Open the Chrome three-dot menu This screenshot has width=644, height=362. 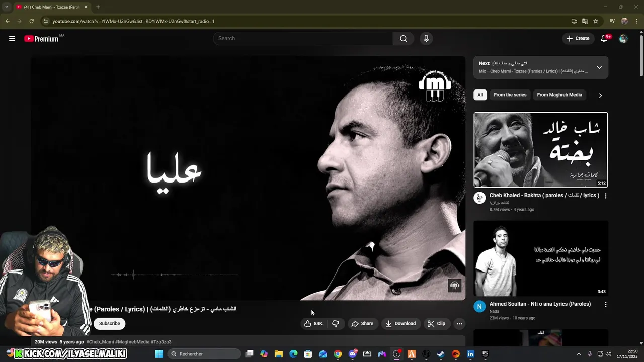637,21
